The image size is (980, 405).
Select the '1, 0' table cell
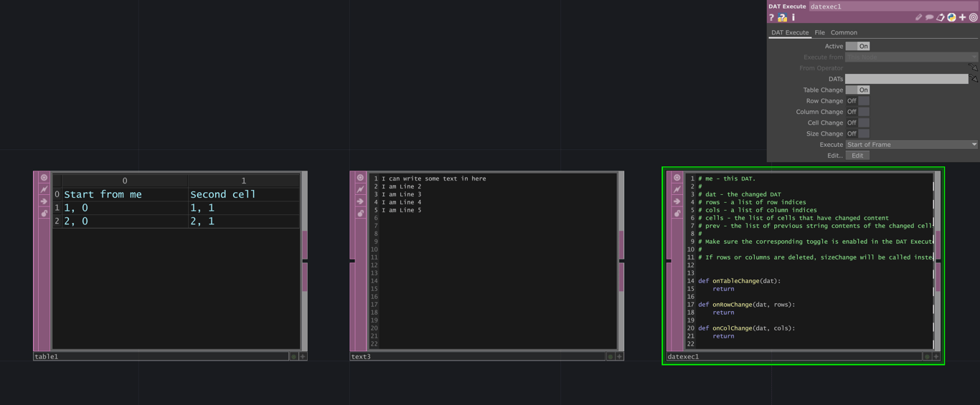tap(125, 208)
